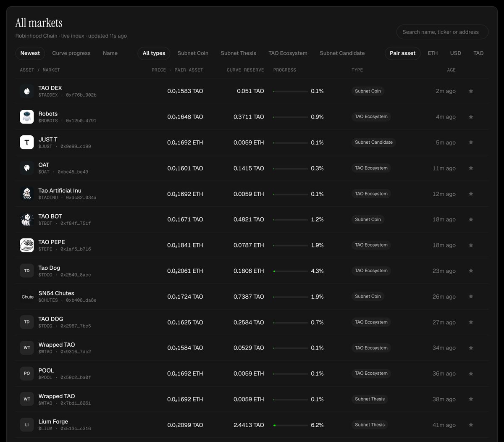504x442 pixels.
Task: Click the $ROBOTS ticker text
Action: (x=48, y=121)
